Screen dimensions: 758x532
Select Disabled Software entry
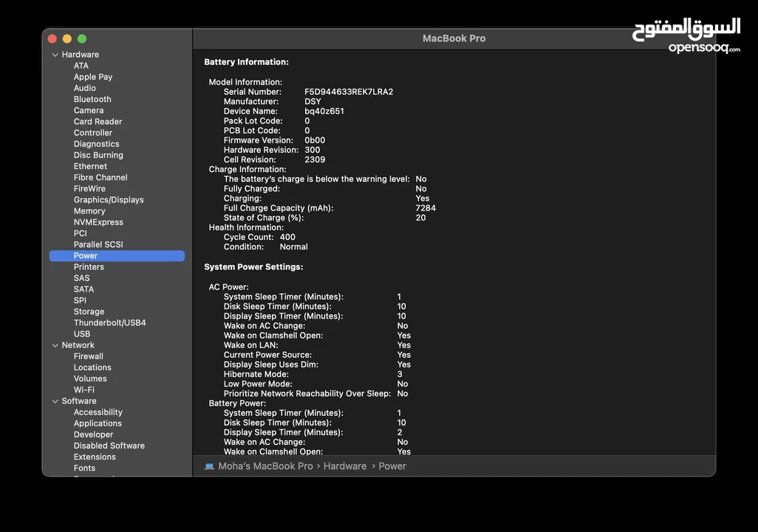click(109, 446)
